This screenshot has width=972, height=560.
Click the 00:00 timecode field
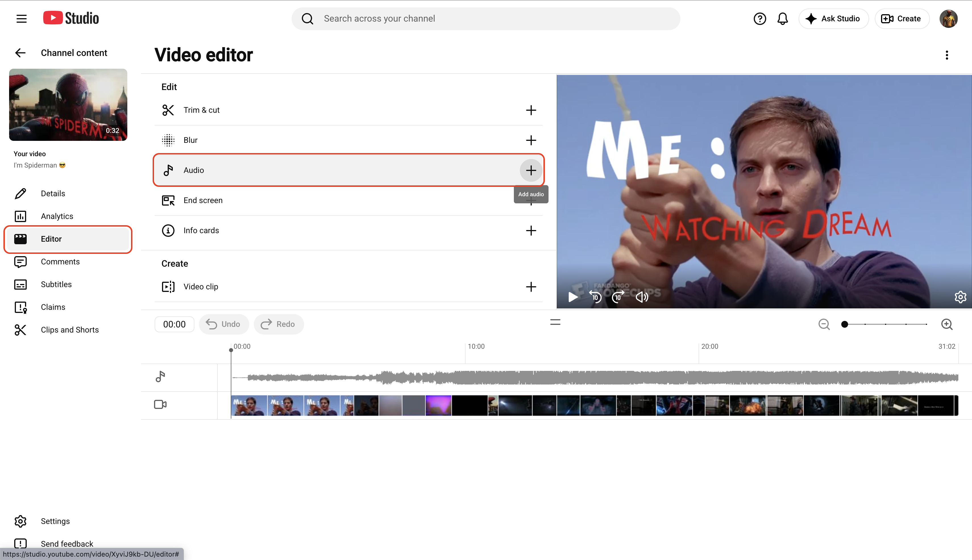click(175, 324)
